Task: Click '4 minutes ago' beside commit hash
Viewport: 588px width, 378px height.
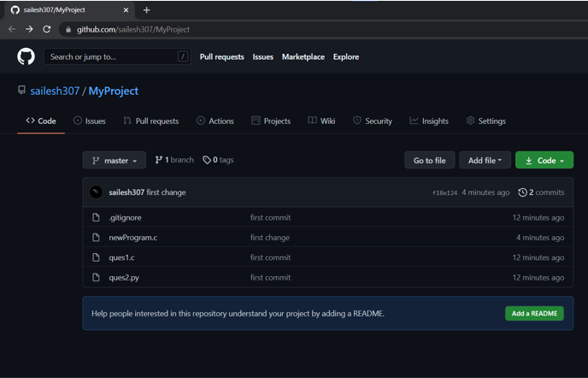Action: 485,192
